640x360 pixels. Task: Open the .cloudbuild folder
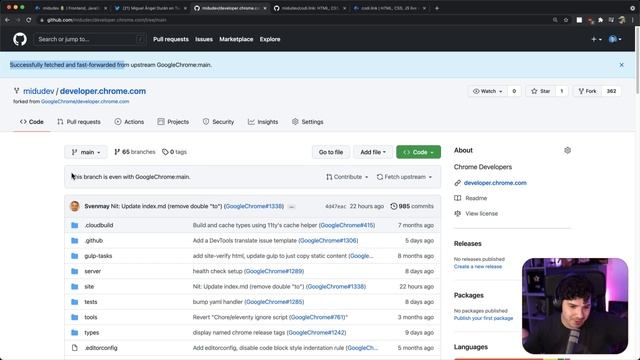(x=99, y=225)
